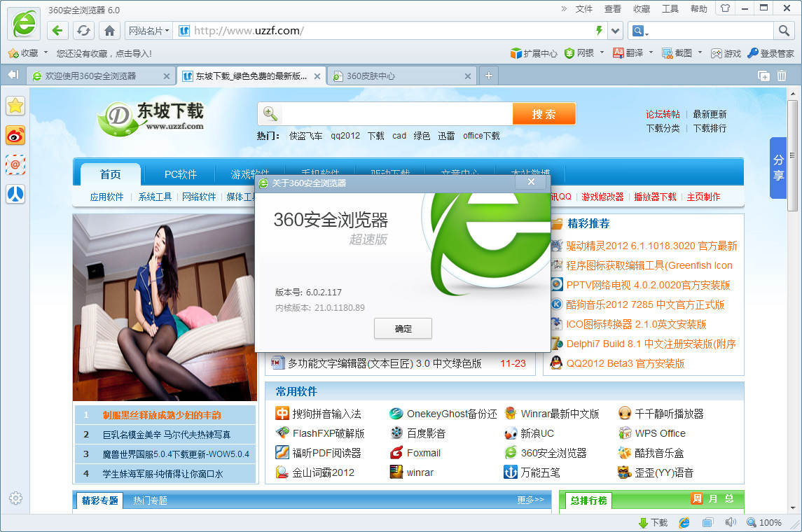Expand the 翻译 dropdown arrow
The width and height of the screenshot is (802, 532).
pyautogui.click(x=651, y=52)
